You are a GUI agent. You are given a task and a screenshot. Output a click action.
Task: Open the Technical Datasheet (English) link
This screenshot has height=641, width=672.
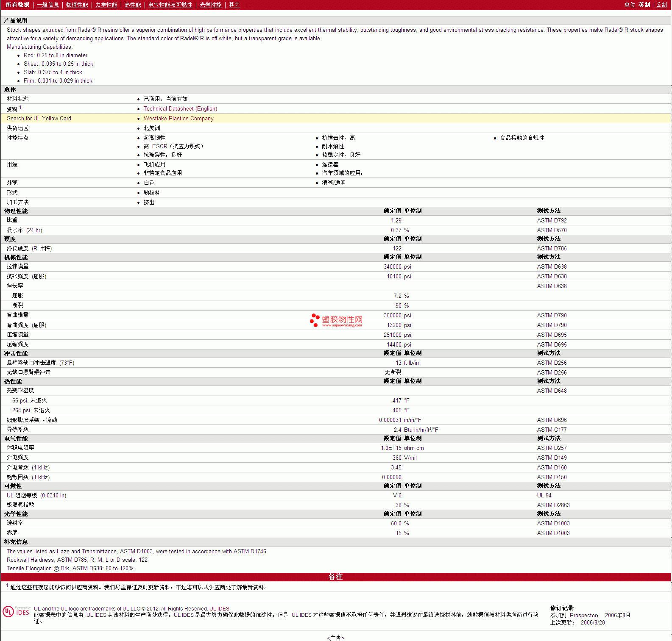pyautogui.click(x=180, y=109)
